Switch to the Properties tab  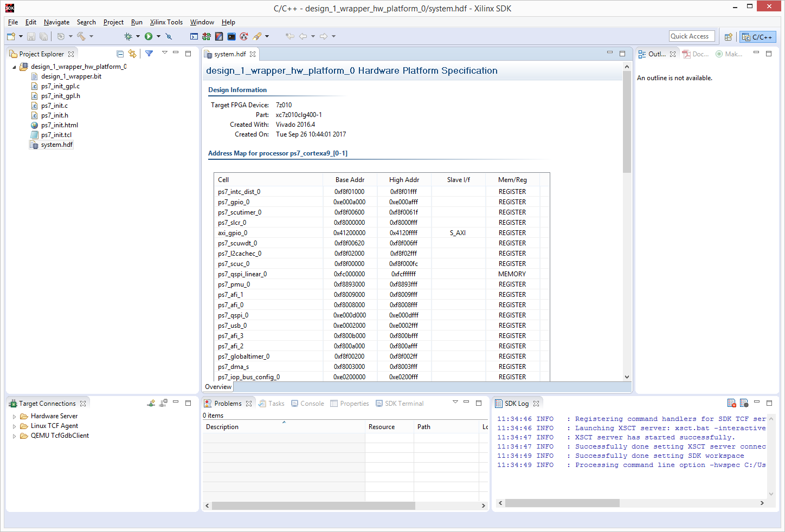(350, 404)
